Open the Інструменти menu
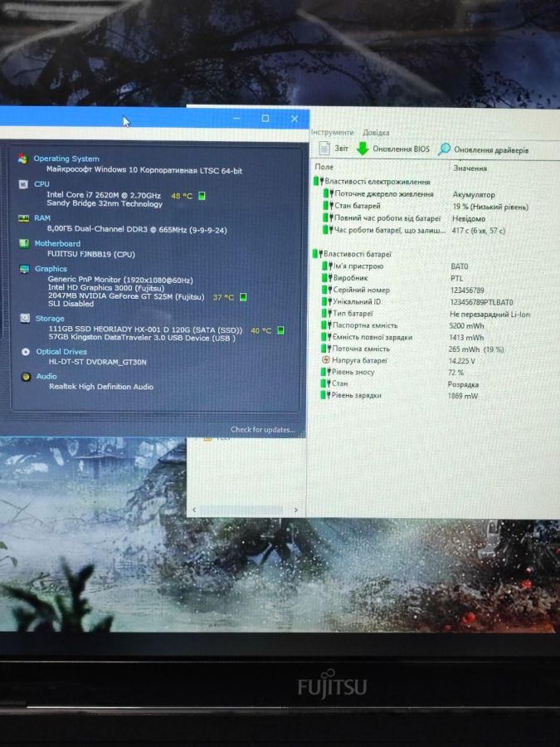Viewport: 560px width, 747px height. click(333, 133)
